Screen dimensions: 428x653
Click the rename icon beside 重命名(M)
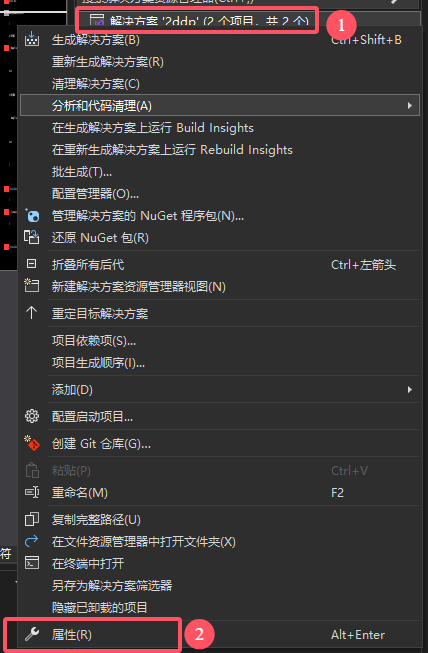[x=32, y=493]
